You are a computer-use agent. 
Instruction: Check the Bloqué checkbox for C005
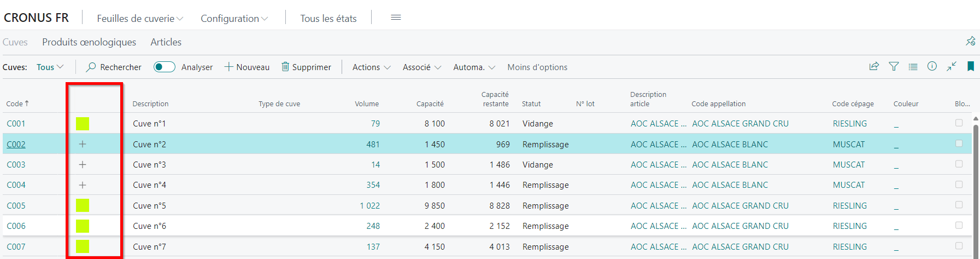pyautogui.click(x=959, y=205)
